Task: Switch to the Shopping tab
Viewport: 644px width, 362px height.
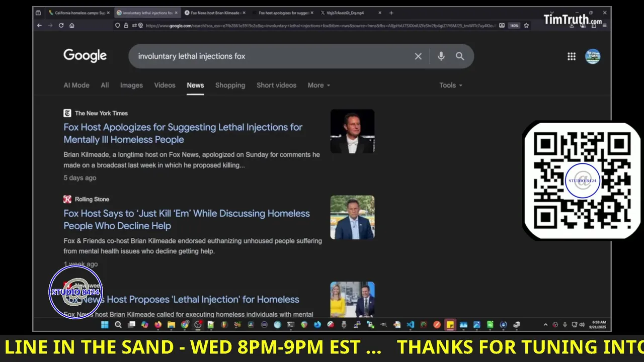Action: point(230,85)
